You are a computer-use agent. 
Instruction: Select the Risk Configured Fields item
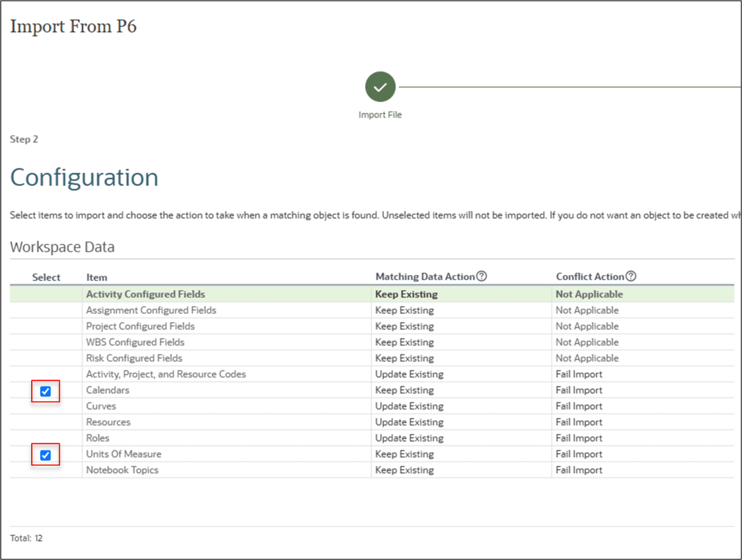[x=134, y=358]
